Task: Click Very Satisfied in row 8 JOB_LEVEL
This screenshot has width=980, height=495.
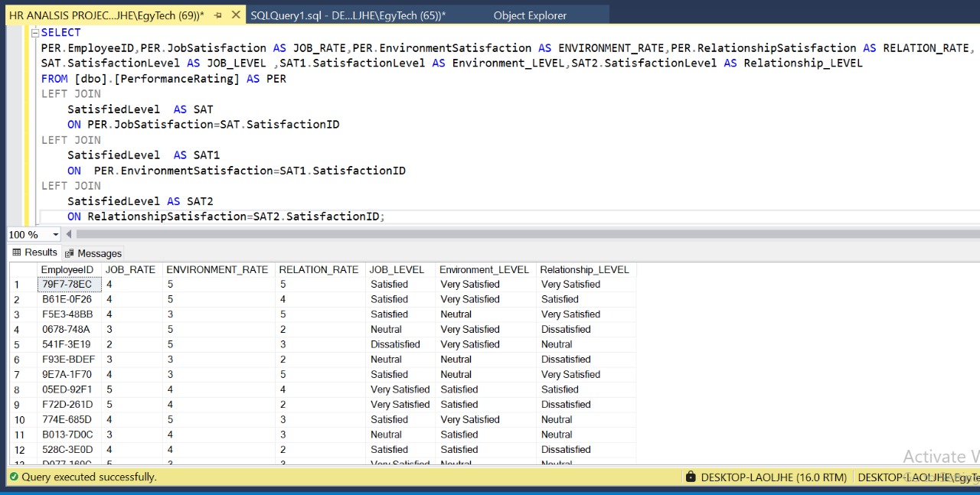Action: 400,389
